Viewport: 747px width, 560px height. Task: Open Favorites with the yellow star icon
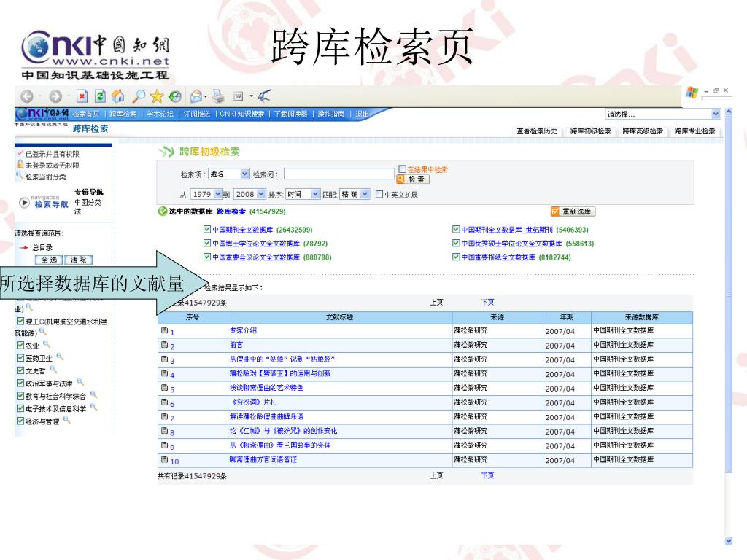pos(157,96)
